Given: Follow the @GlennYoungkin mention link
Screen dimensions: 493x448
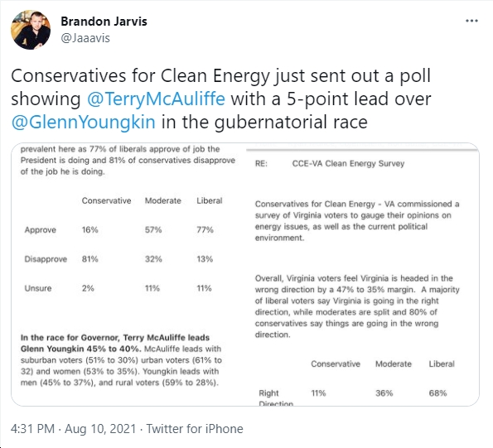Looking at the screenshot, I should click(x=84, y=122).
